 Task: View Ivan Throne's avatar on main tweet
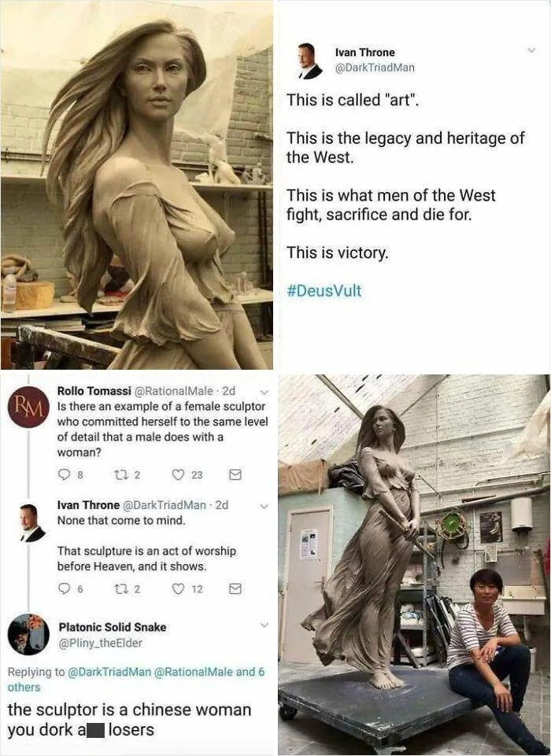(310, 61)
